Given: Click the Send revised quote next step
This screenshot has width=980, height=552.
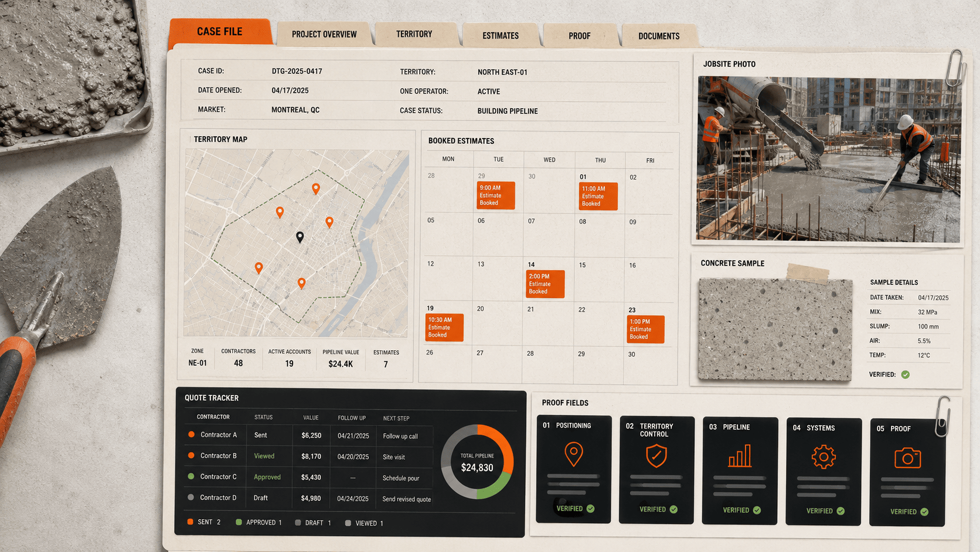Looking at the screenshot, I should tap(407, 499).
